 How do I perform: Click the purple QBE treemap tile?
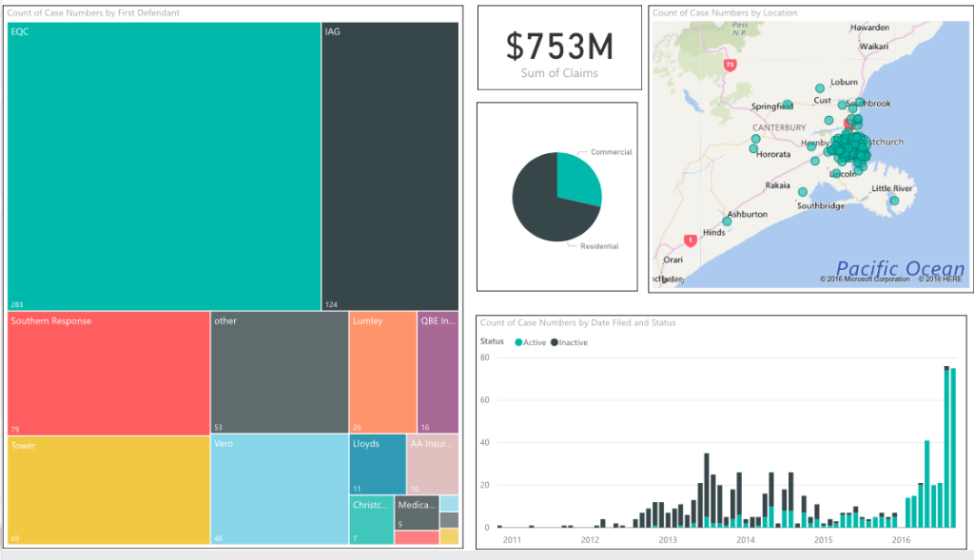[x=438, y=372]
